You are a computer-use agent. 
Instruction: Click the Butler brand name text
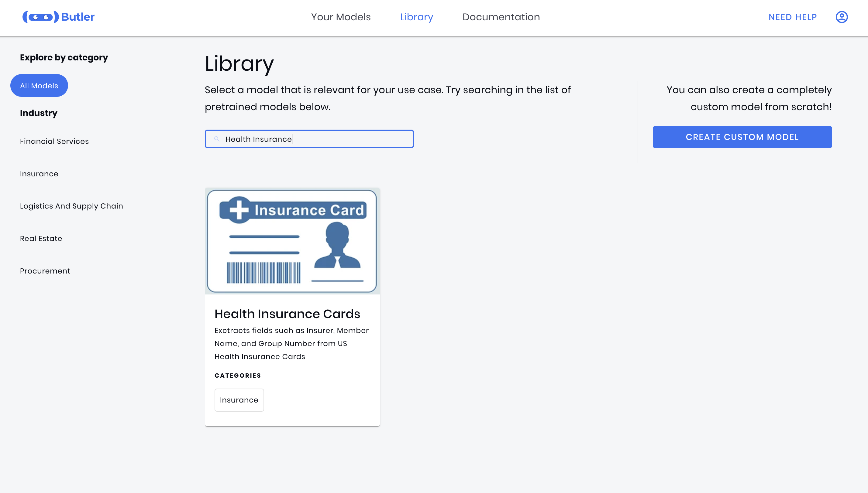pos(77,17)
